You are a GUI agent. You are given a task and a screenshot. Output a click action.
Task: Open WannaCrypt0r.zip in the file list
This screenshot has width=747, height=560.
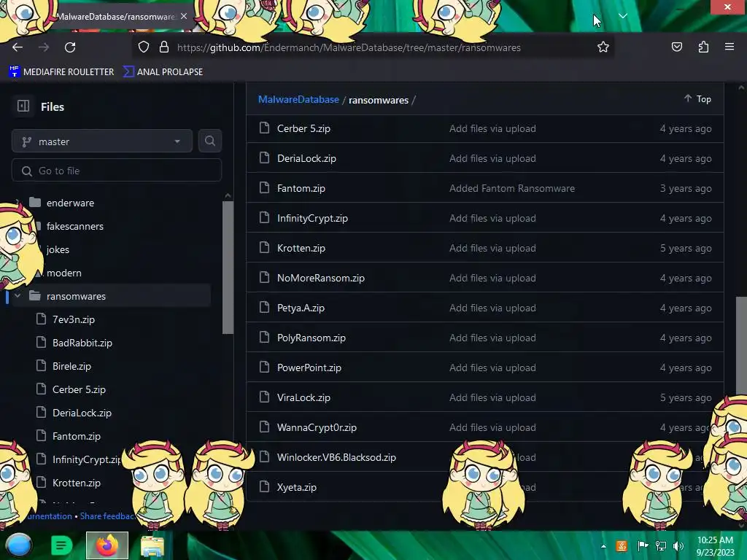click(x=317, y=427)
